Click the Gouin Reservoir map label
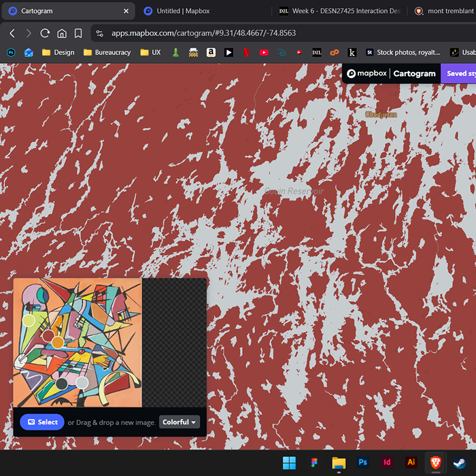Screen dimensions: 476x476 [x=294, y=191]
